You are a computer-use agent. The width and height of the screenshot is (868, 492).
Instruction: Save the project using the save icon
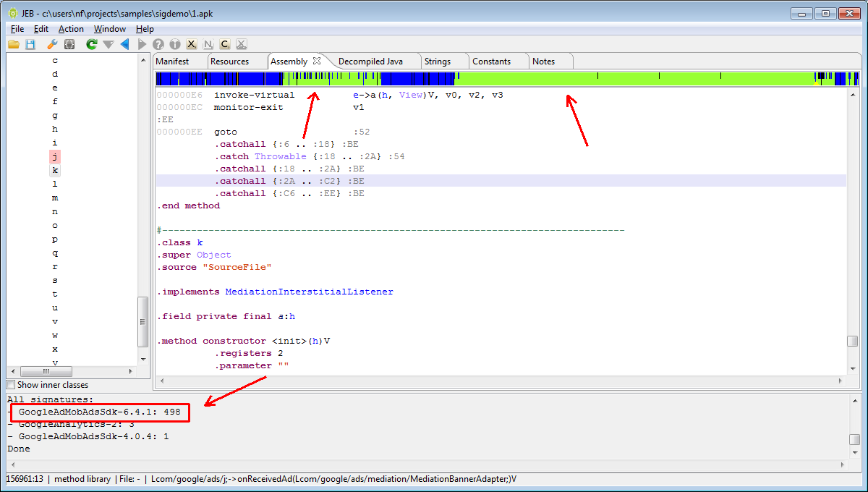(30, 44)
